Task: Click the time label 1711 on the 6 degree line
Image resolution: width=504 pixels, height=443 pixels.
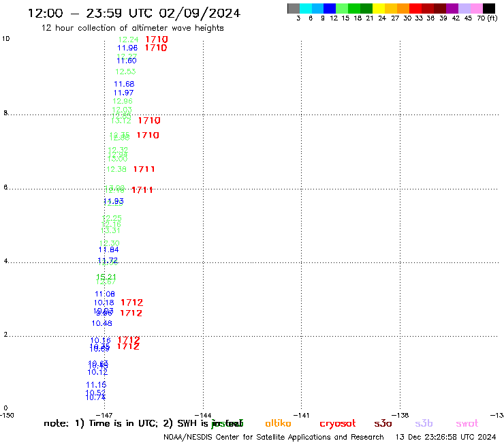Action: click(142, 190)
